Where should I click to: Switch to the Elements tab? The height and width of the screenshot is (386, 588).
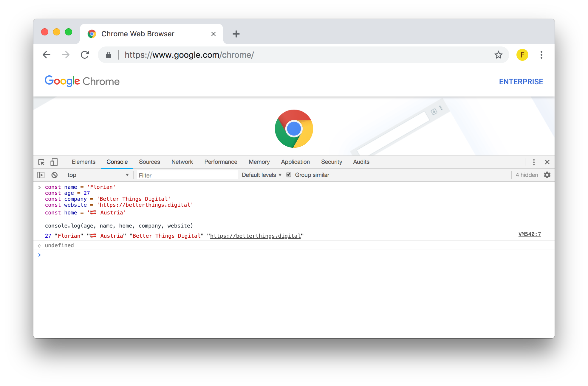click(83, 162)
